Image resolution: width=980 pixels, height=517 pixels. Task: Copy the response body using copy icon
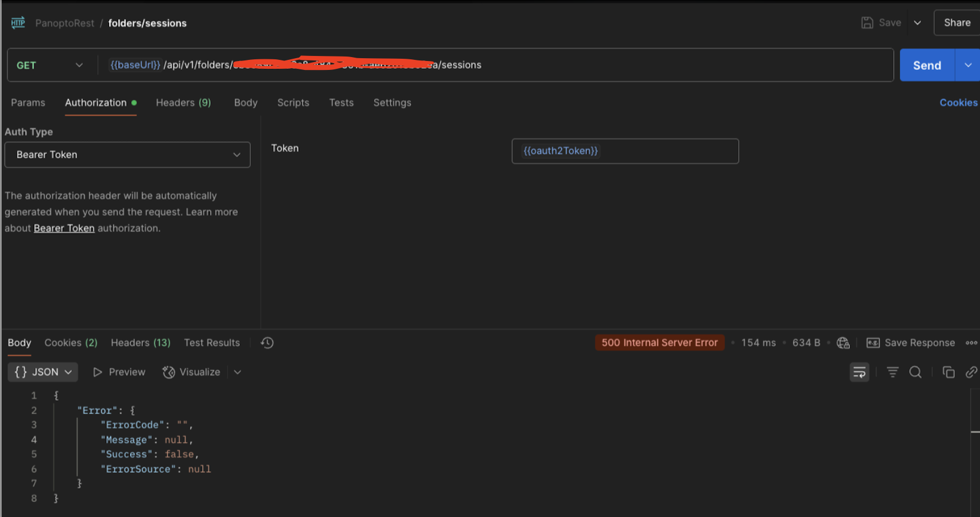948,372
